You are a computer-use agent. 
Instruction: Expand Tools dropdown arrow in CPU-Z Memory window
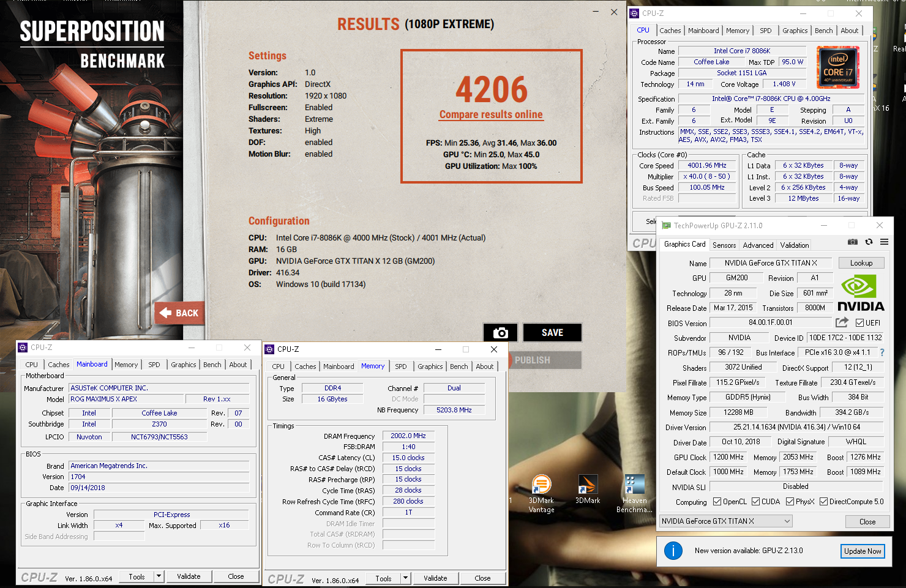point(405,578)
